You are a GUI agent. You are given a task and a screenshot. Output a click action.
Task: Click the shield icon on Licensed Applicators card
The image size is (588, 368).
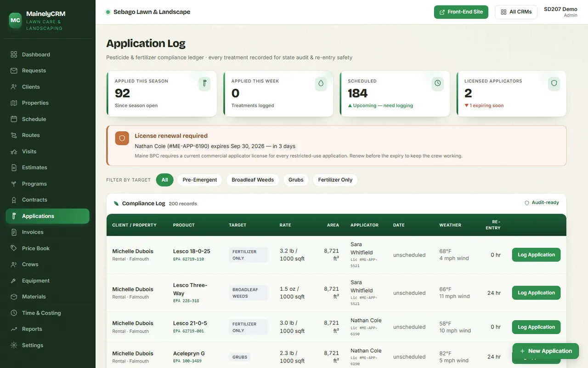coord(554,83)
